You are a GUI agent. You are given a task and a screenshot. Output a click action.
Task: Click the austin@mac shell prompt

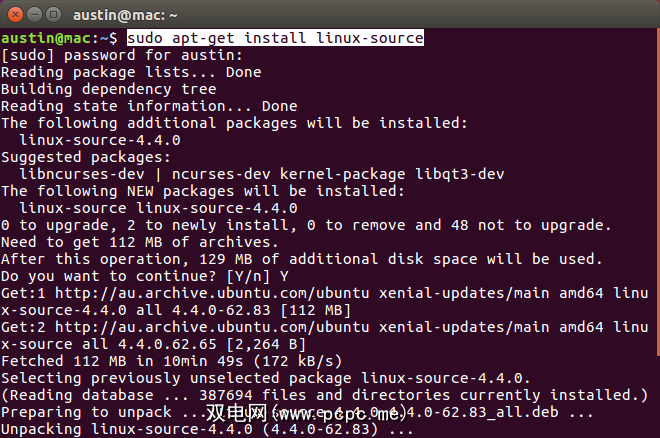[x=60, y=38]
